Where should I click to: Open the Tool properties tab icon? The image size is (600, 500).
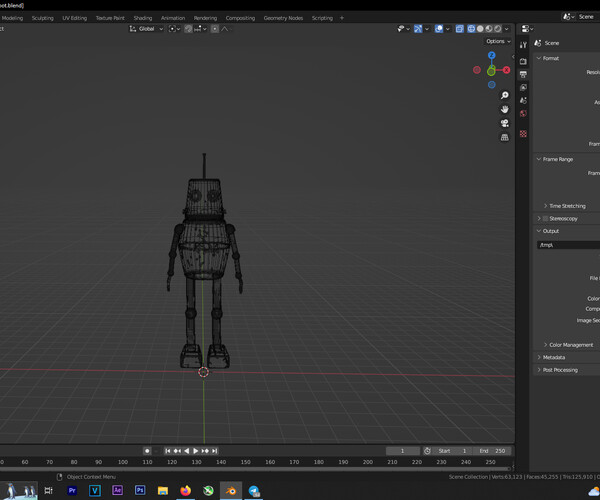(x=523, y=45)
